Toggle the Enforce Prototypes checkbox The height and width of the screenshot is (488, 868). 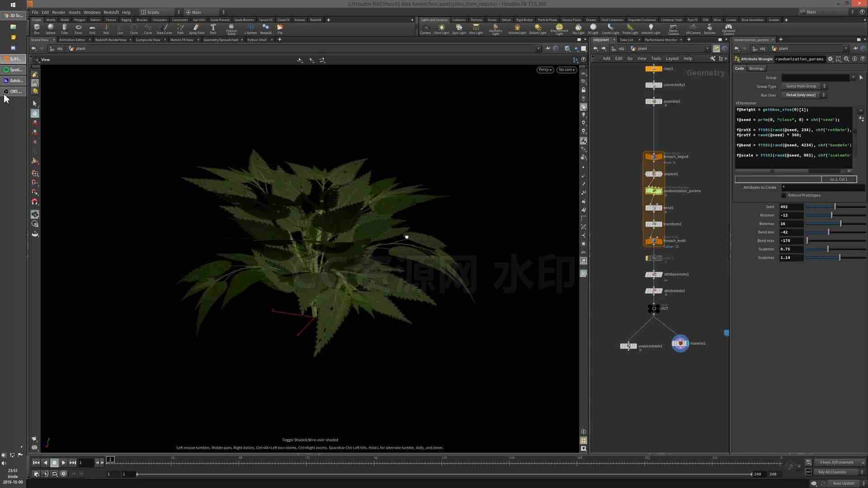(x=783, y=195)
